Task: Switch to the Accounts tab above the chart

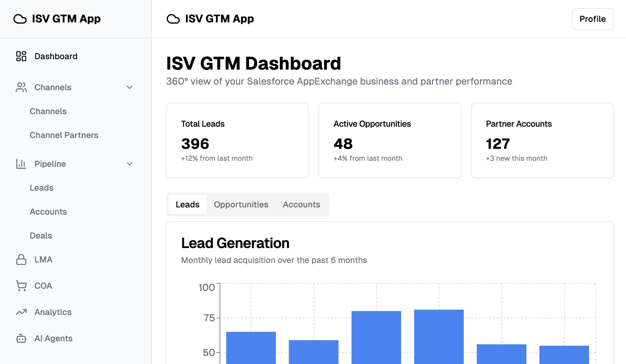Action: (x=302, y=204)
